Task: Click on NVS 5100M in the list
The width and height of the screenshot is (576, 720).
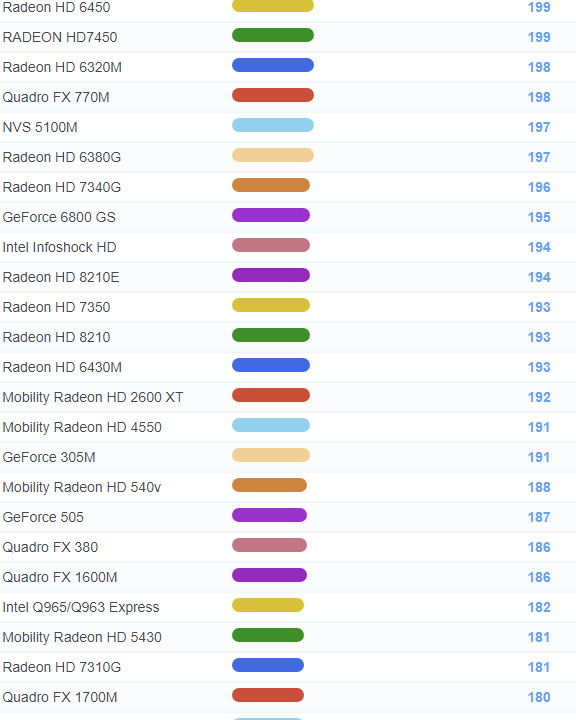Action: pos(40,127)
